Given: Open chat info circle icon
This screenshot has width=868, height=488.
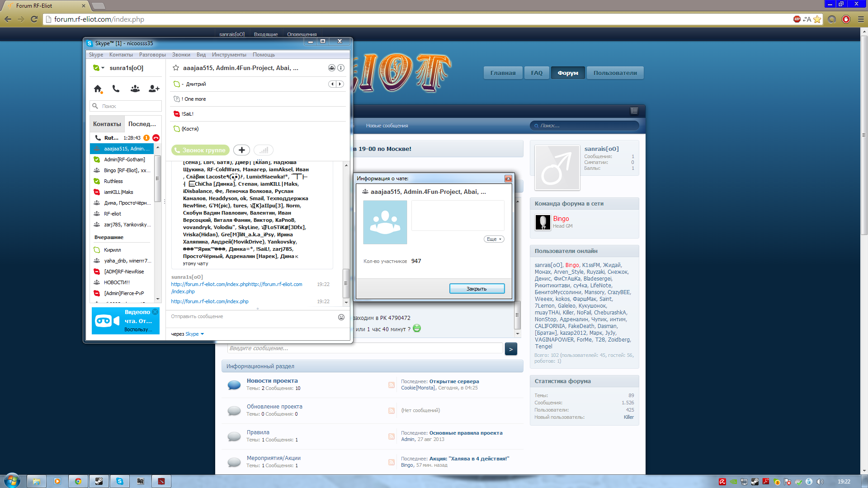Looking at the screenshot, I should [x=341, y=68].
